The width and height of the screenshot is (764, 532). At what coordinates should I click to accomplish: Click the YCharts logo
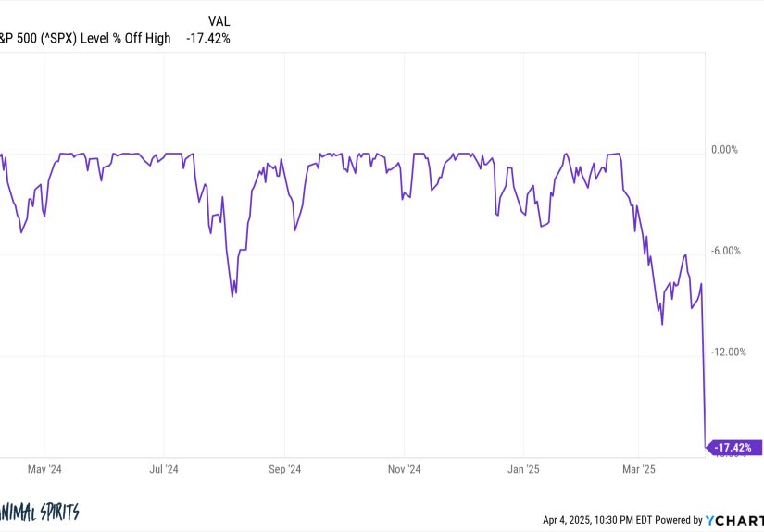pyautogui.click(x=734, y=519)
